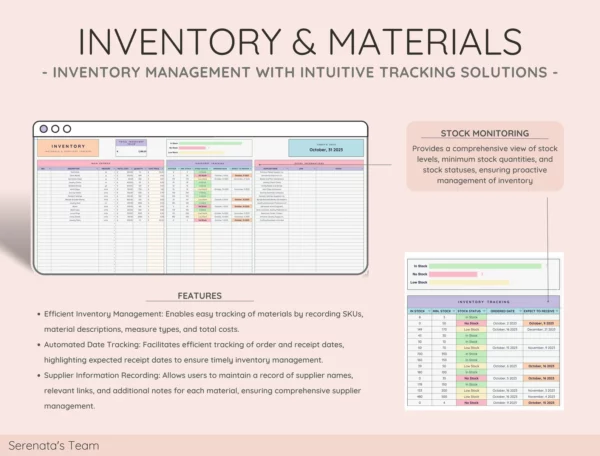Click the orange INVENTORY title box

click(68, 148)
